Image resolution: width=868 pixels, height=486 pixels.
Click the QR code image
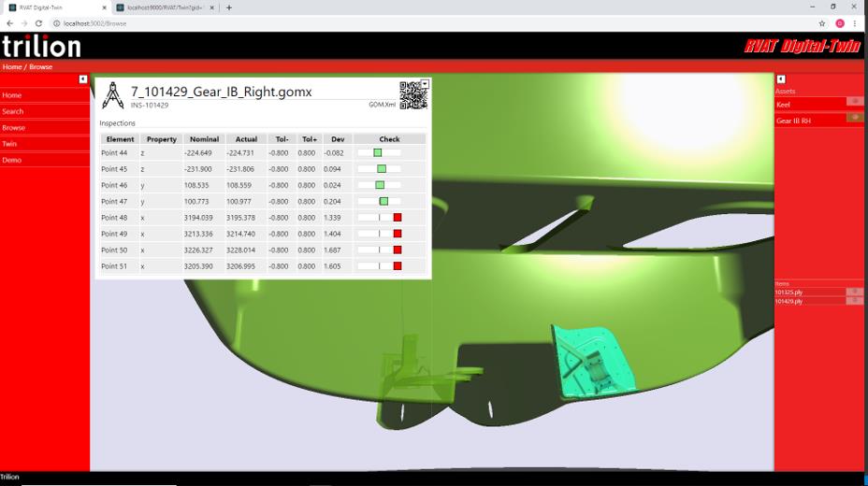[413, 95]
